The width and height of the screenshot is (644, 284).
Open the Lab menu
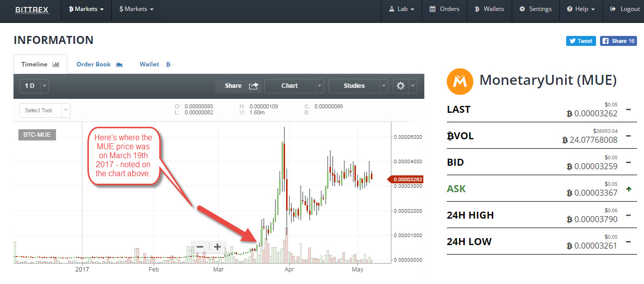[x=401, y=9]
